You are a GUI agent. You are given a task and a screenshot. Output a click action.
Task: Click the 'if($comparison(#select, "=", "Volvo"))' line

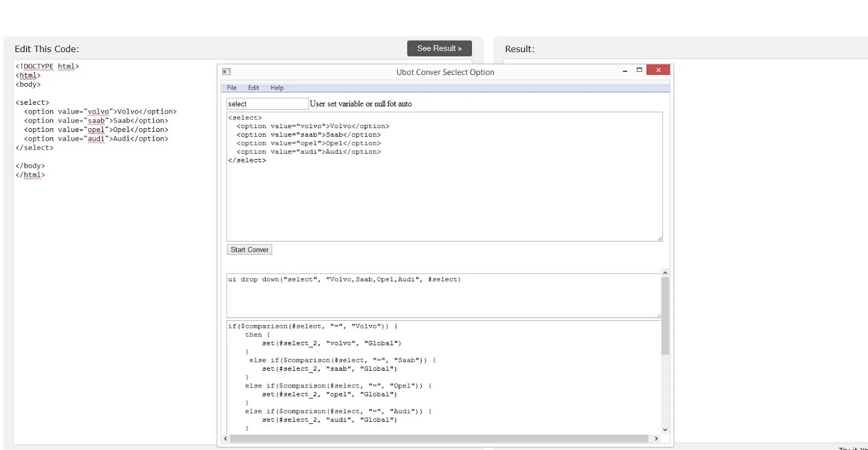tap(313, 326)
